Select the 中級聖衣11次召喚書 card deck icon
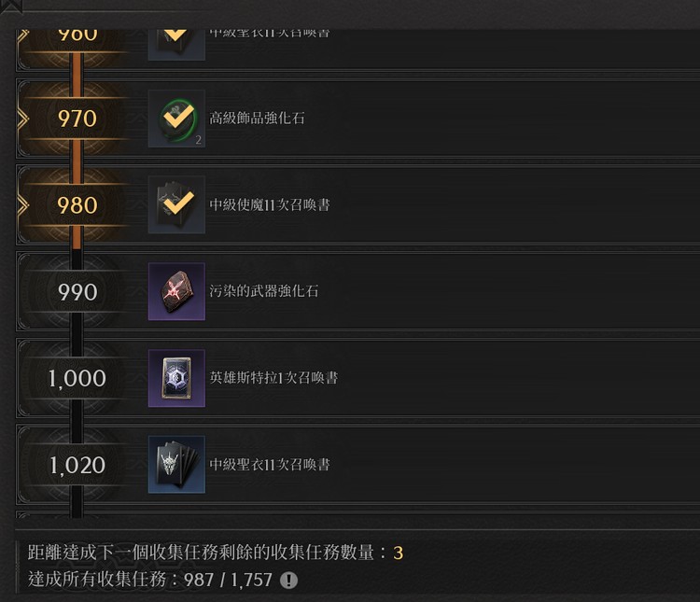Image resolution: width=700 pixels, height=602 pixels. 176,465
